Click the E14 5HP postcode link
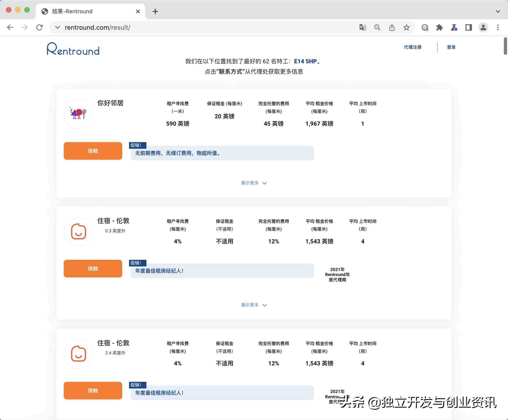This screenshot has height=420, width=508. [305, 61]
